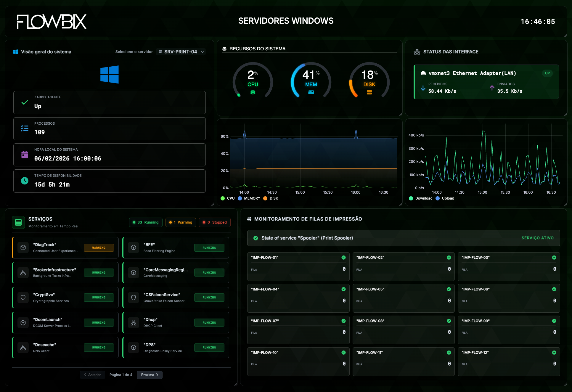Click the Processos list icon
Viewport: 572px width, 392px height.
tap(25, 128)
